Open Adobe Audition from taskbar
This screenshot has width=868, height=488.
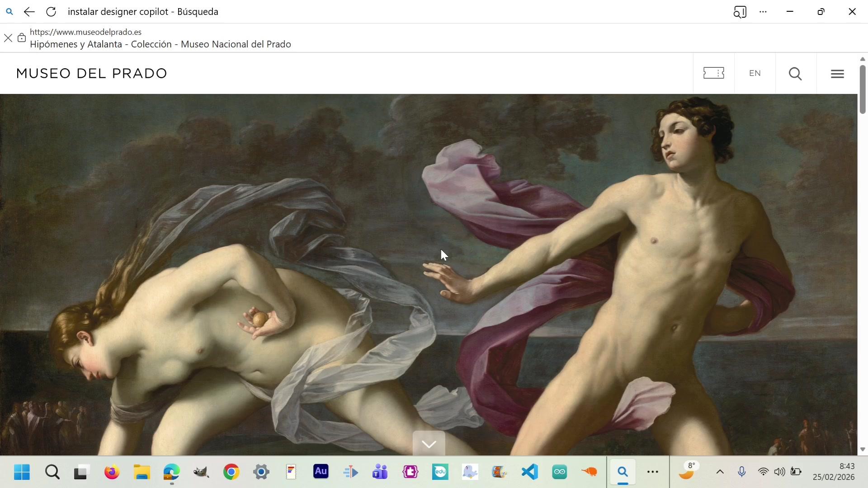(x=321, y=472)
